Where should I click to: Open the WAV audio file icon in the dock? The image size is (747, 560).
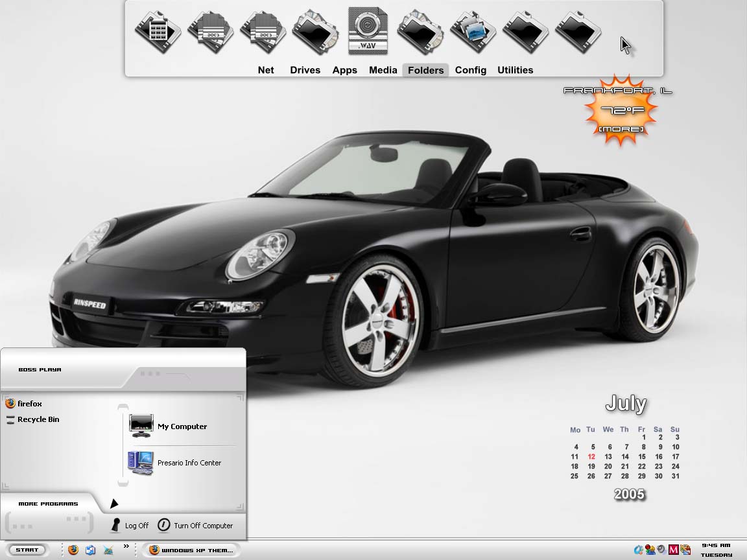pos(367,30)
